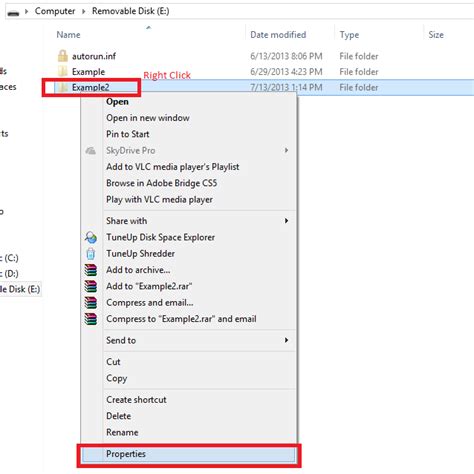
Task: Expand the SkyDrive Pro submenu arrow
Action: point(286,150)
